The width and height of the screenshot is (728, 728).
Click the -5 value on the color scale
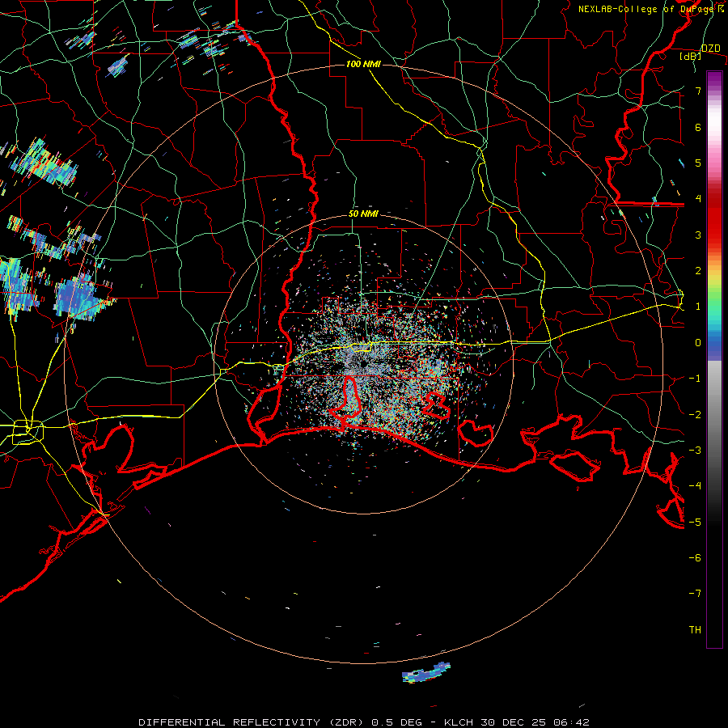(695, 523)
